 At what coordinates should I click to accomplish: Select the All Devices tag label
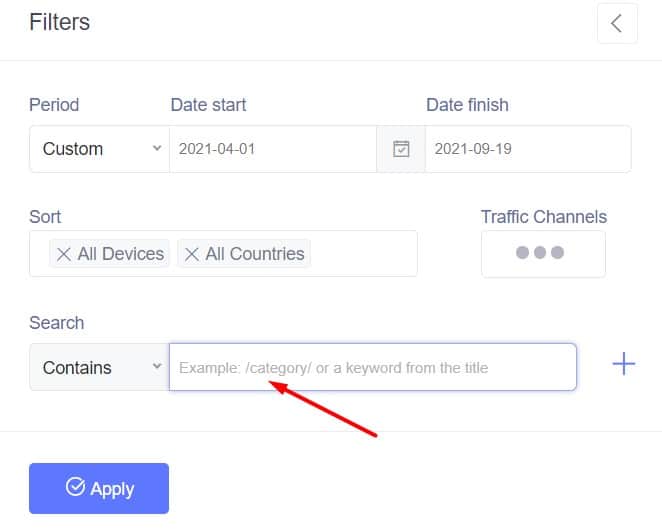coord(121,254)
